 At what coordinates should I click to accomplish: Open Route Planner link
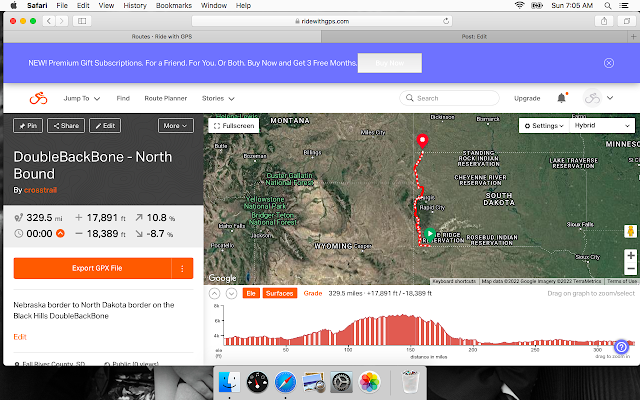(x=166, y=98)
